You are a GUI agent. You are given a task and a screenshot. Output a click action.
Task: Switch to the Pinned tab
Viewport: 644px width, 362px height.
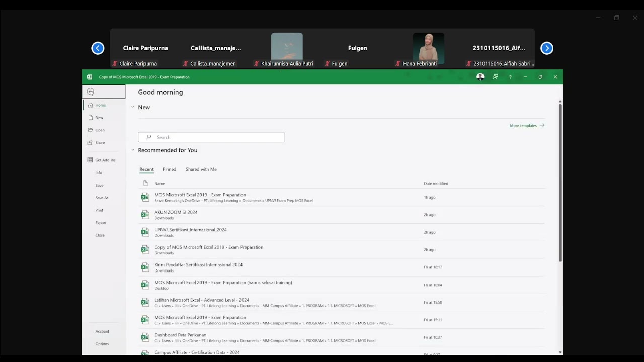pos(169,169)
